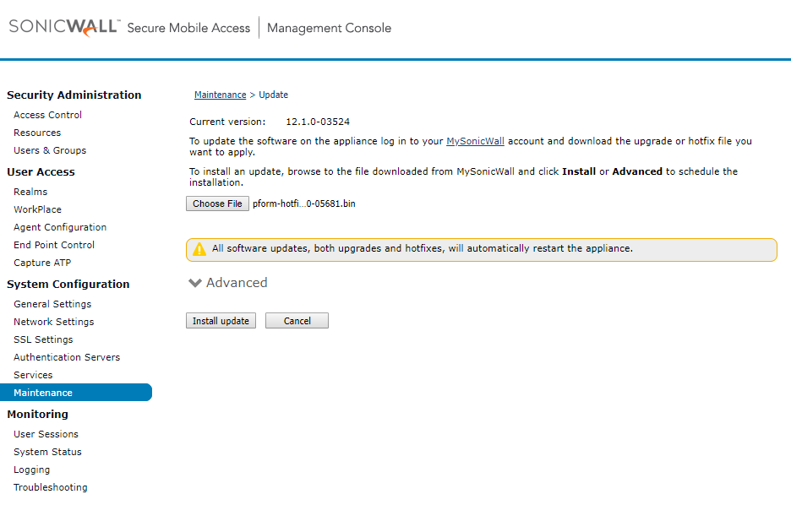View User Sessions under Monitoring
Screen dimensions: 791x532
(46, 434)
